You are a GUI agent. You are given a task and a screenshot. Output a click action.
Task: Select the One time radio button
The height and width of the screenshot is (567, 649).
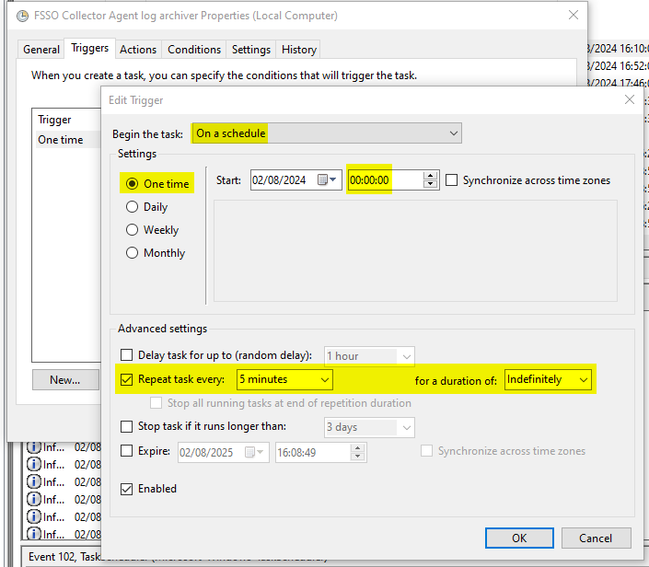[132, 183]
